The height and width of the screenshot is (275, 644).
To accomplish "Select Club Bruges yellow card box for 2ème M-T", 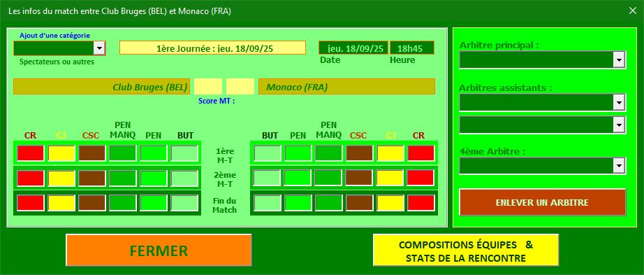I will point(61,178).
